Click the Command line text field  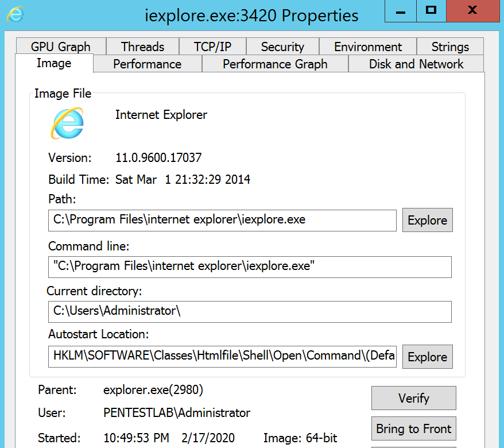pyautogui.click(x=250, y=267)
